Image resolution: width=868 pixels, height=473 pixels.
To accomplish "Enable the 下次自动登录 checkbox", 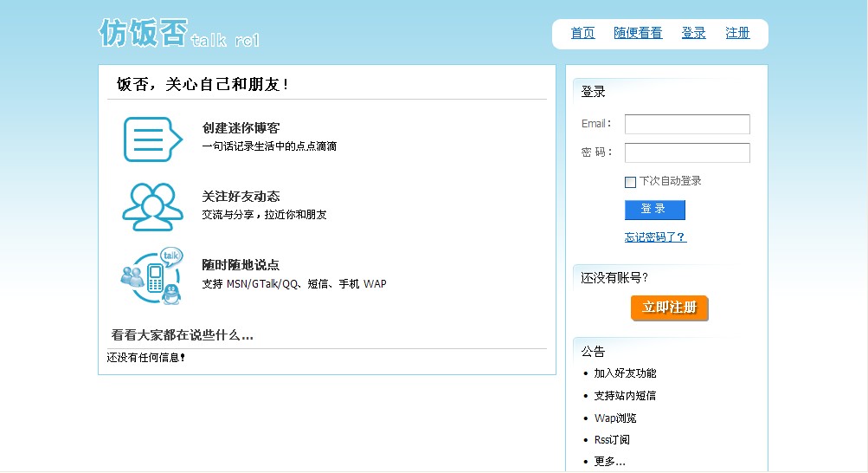I will point(630,182).
